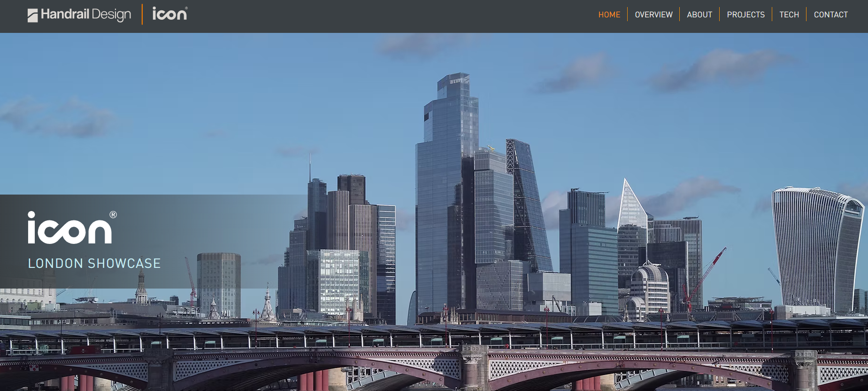
Task: Open the PROJECTS menu item
Action: 745,15
